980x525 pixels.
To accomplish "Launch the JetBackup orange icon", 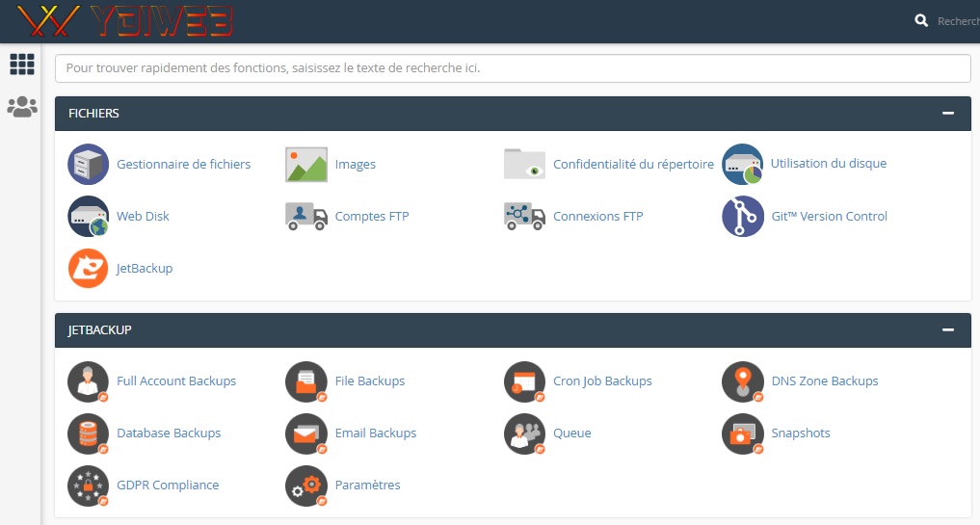I will pos(89,269).
